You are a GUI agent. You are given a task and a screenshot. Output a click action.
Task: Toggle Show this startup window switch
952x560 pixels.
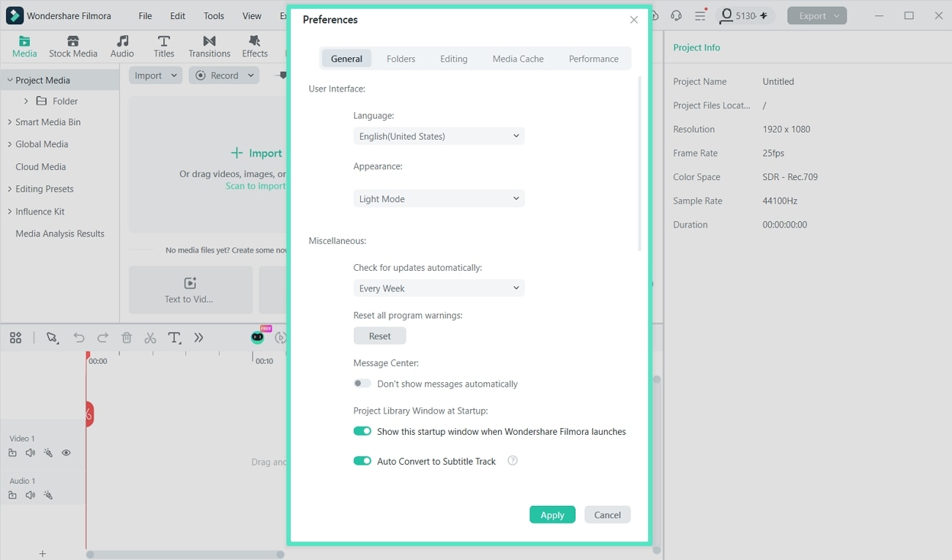[x=362, y=431]
